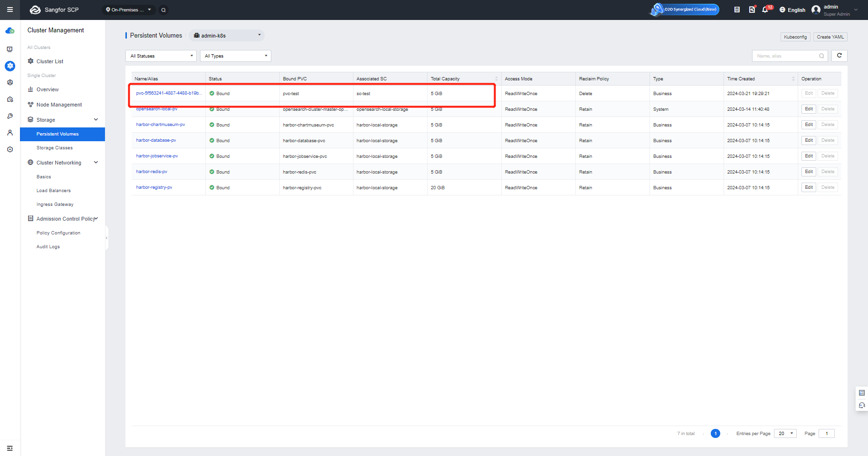Image resolution: width=868 pixels, height=456 pixels.
Task: Sort by Time Created column arrows
Action: 793,79
